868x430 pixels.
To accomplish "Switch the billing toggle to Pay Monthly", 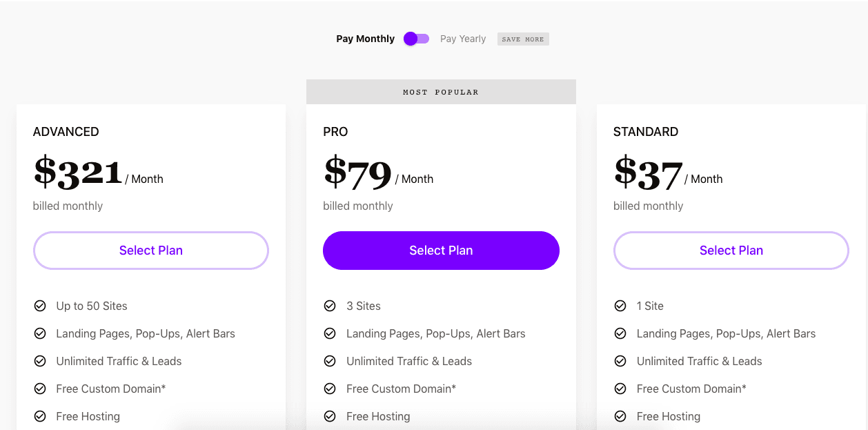I will pos(415,39).
